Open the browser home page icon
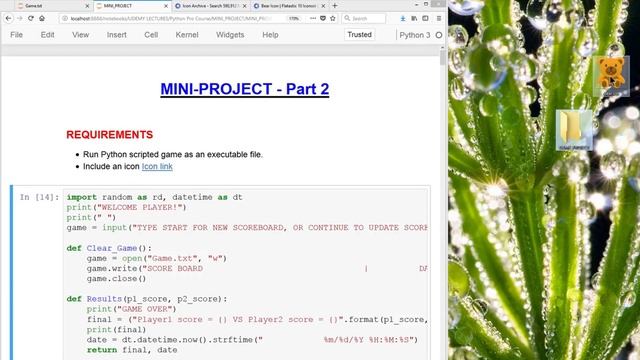 (x=42, y=18)
